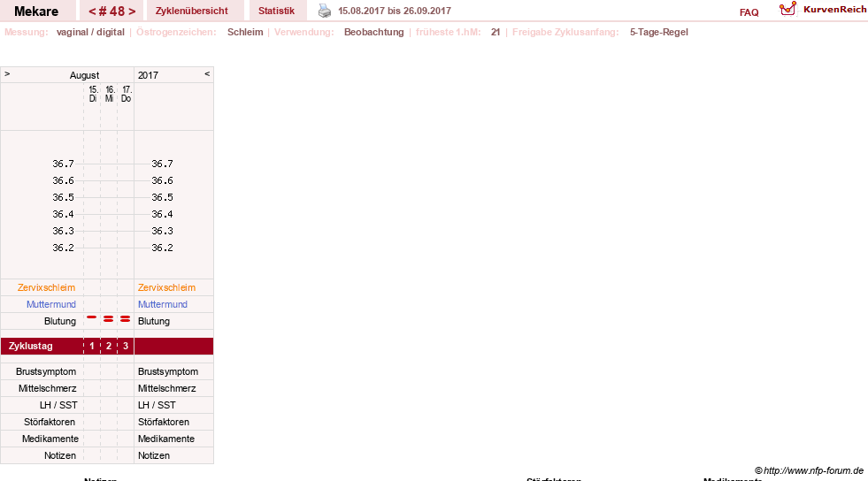The height and width of the screenshot is (481, 868).
Task: Click left Zervixschleim row label
Action: click(47, 287)
